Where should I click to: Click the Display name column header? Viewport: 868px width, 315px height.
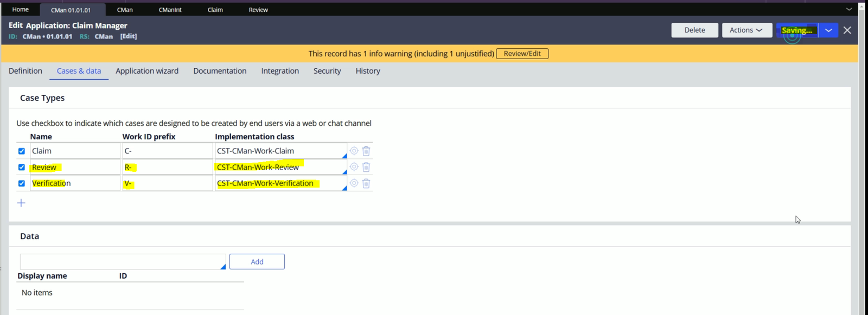point(42,276)
